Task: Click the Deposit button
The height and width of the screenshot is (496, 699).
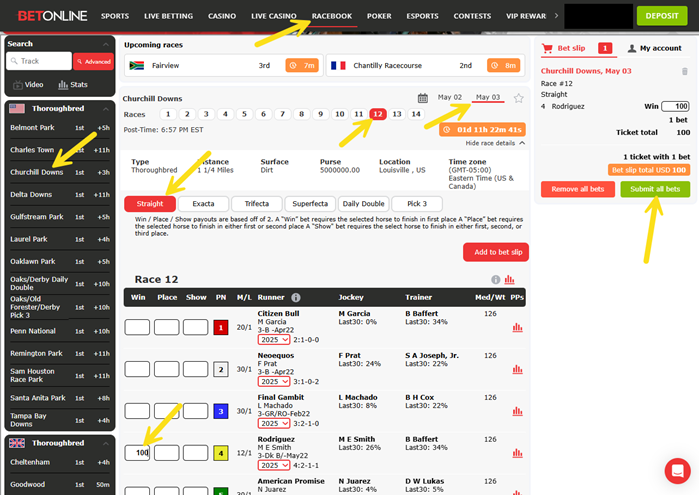Action: [662, 16]
